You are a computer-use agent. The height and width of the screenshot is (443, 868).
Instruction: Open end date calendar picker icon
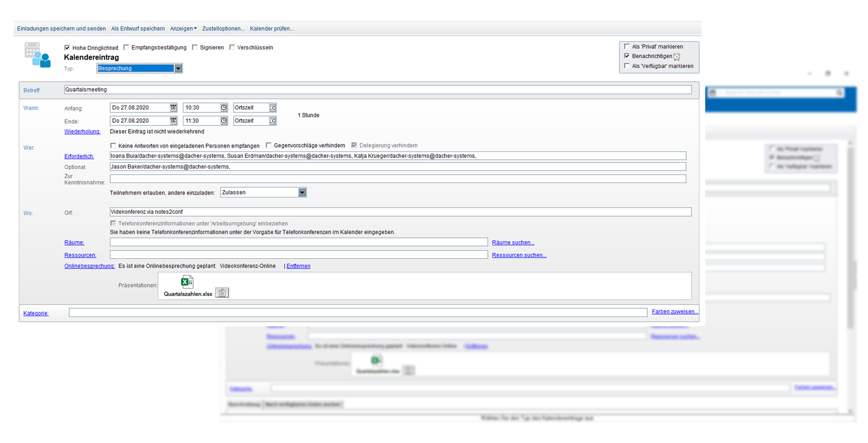click(x=173, y=121)
